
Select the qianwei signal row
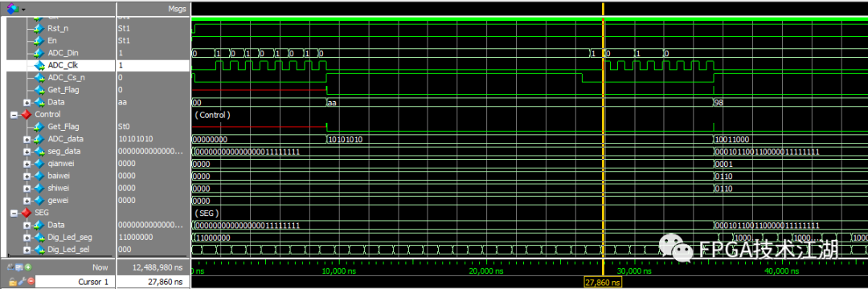(58, 164)
